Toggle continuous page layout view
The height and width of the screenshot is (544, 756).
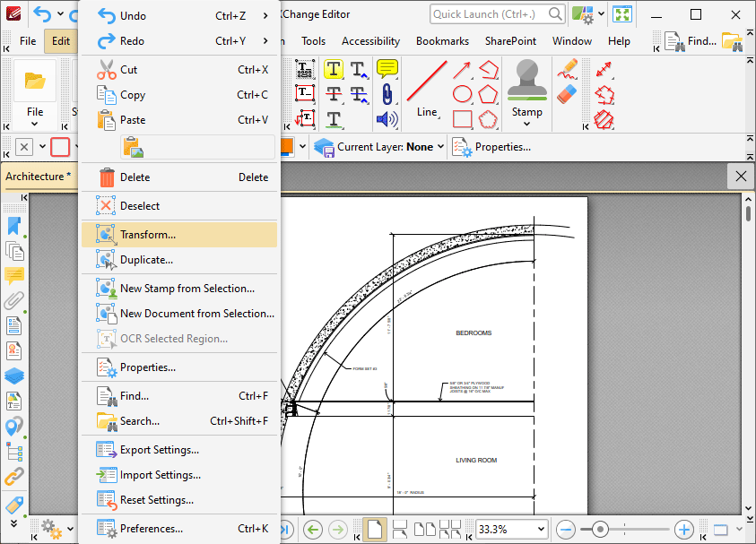tap(400, 529)
